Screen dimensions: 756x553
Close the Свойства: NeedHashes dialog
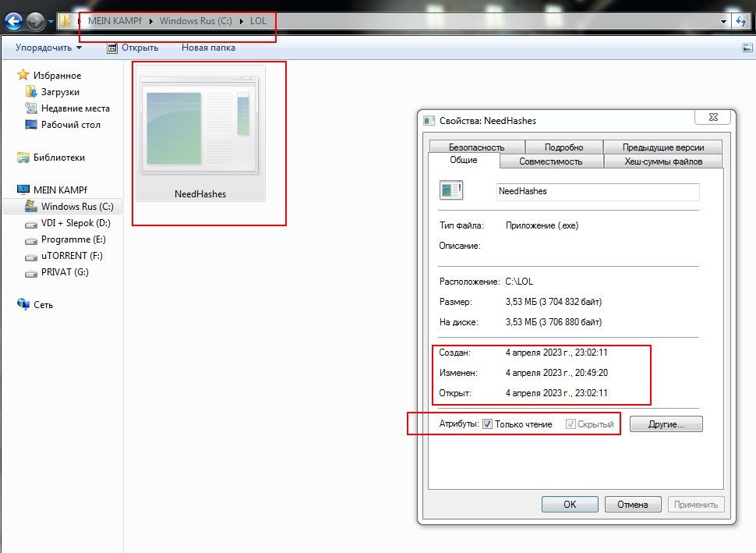click(x=713, y=117)
